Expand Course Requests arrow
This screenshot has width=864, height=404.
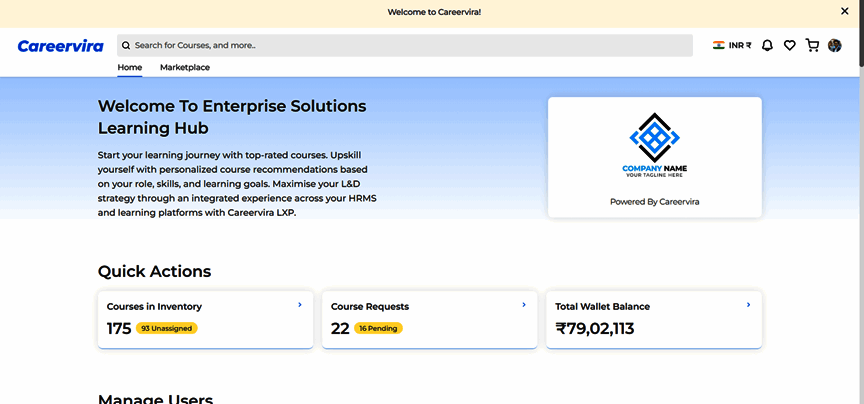524,305
